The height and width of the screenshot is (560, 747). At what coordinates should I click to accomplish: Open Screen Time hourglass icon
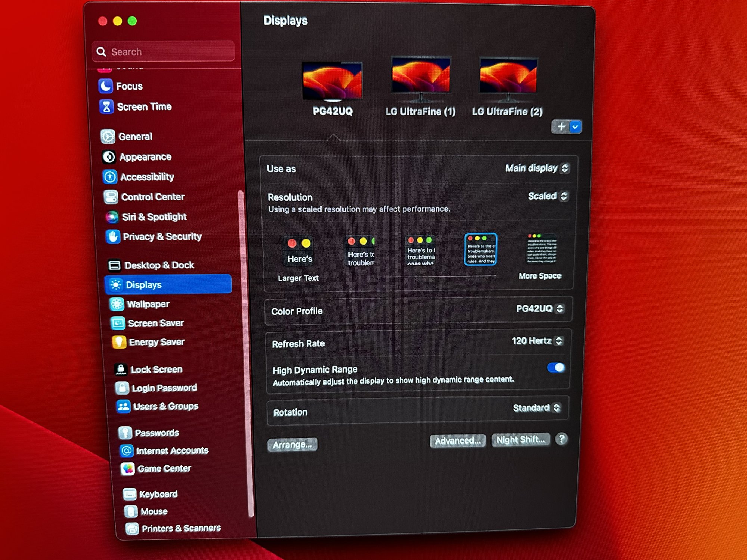click(x=106, y=107)
